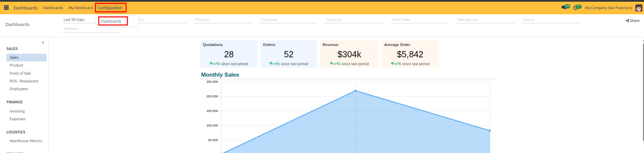Screen dimensions: 644x153
Task: Open the Dashboards top menu item
Action: 53,8
